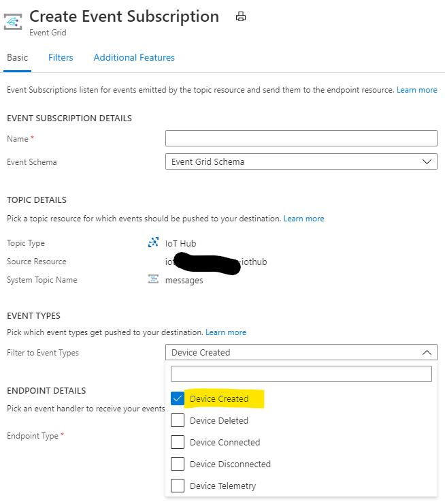Open the Event Schema dropdown
445x504 pixels.
[x=301, y=161]
